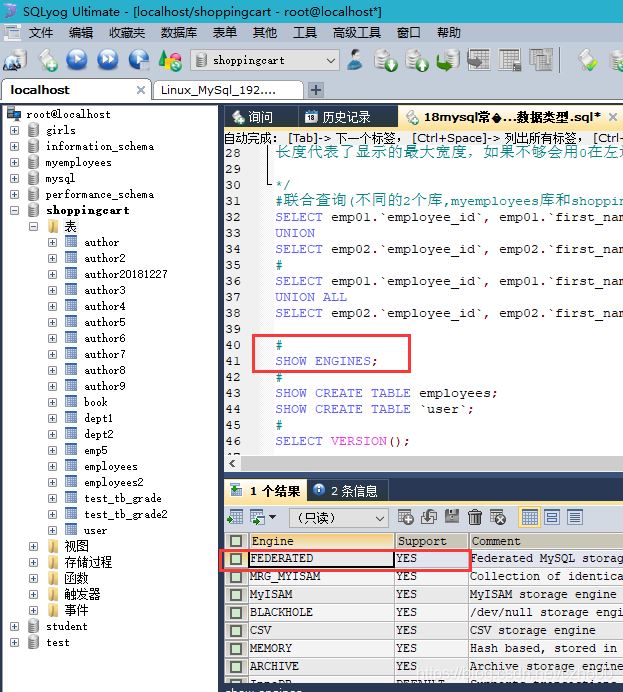Click the Execute Query play icon
Screen dimensions: 623x692
77,60
